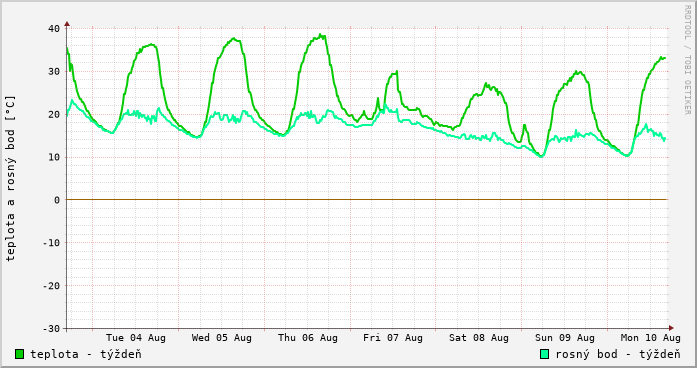
Task: Click the 'rosný bod - týždeň' legend label
Action: click(618, 354)
